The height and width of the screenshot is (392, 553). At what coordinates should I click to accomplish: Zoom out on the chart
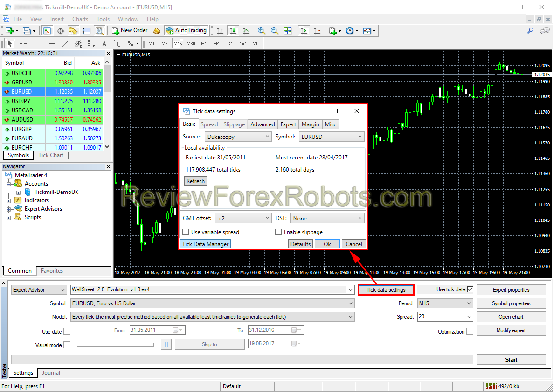[x=274, y=31]
